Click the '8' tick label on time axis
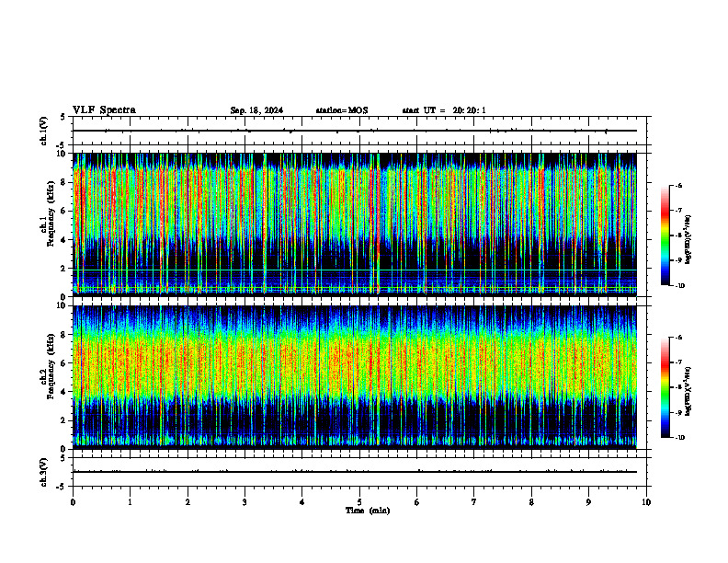The height and width of the screenshot is (563, 728). click(531, 502)
